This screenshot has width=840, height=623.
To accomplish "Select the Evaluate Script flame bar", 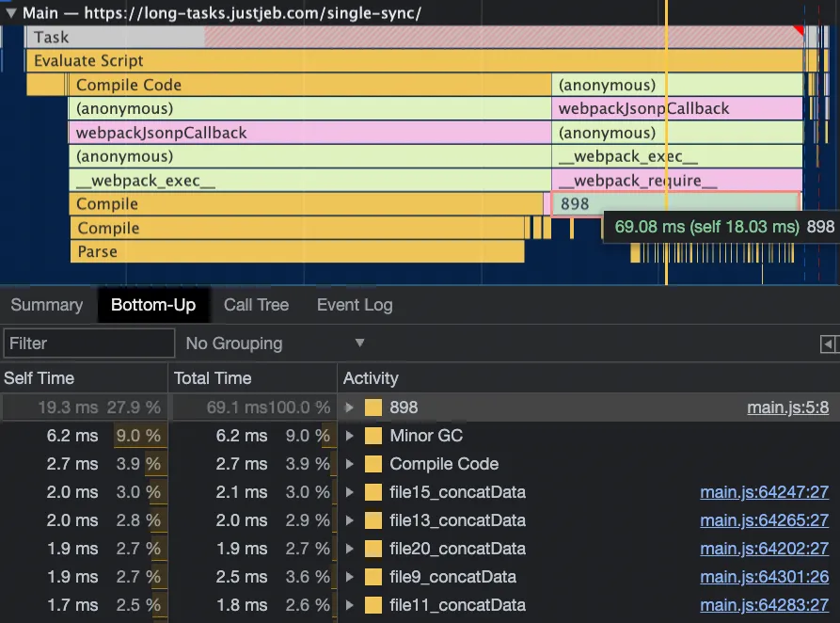I will pos(415,60).
